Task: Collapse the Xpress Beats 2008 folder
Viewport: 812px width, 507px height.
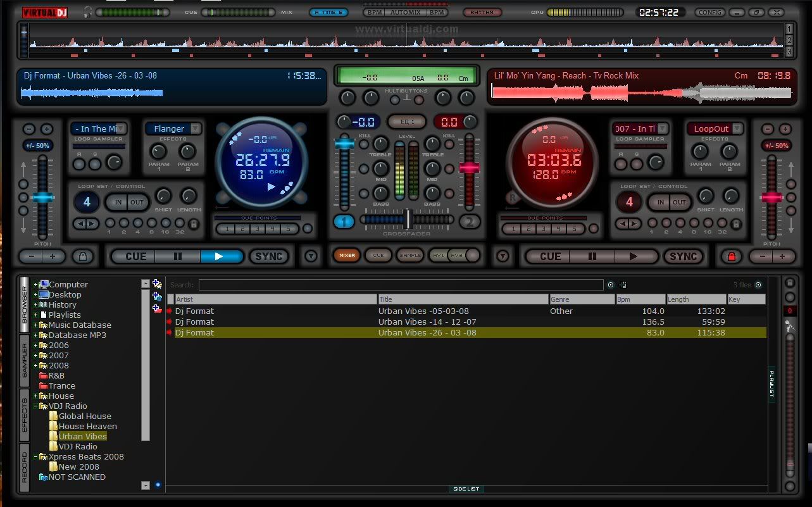Action: [x=36, y=457]
